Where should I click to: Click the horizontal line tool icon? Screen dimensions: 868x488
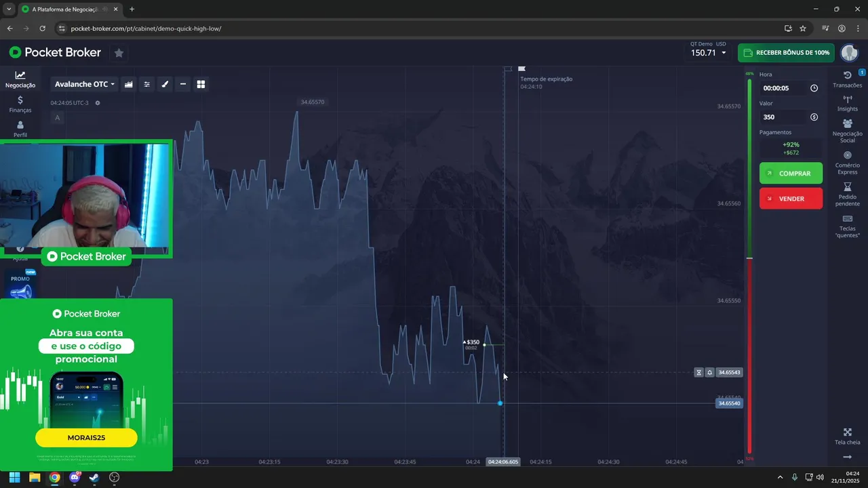point(183,84)
